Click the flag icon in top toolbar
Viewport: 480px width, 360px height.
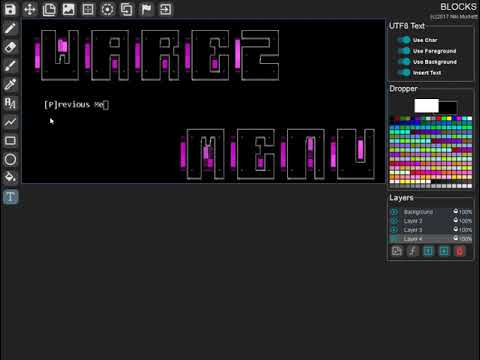pyautogui.click(x=146, y=9)
